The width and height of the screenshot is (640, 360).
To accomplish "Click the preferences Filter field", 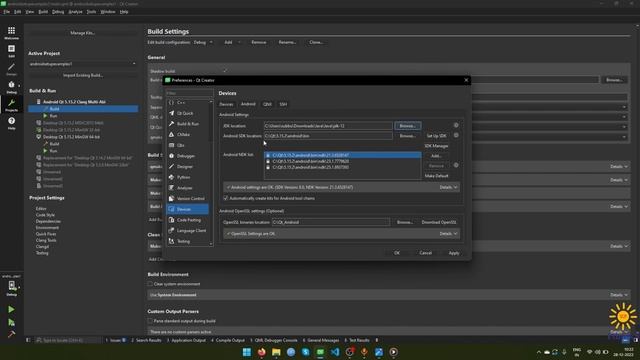I will [x=189, y=93].
